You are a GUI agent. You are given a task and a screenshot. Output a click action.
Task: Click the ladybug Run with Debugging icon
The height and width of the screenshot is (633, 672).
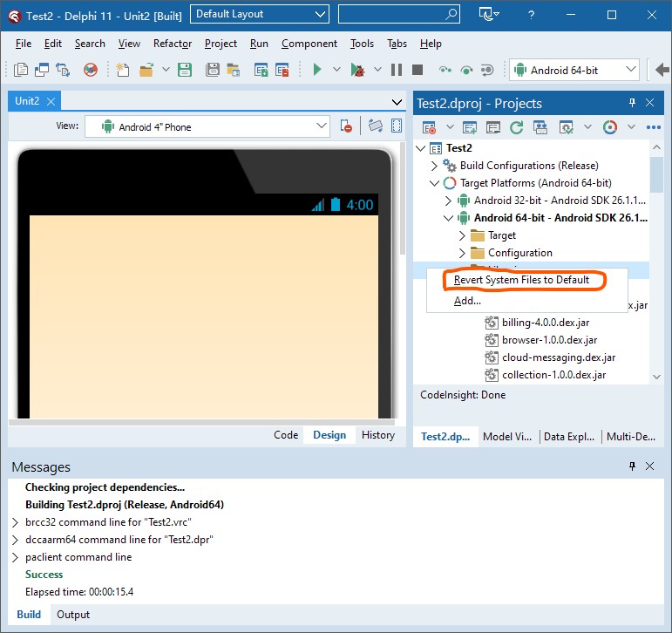click(x=357, y=70)
